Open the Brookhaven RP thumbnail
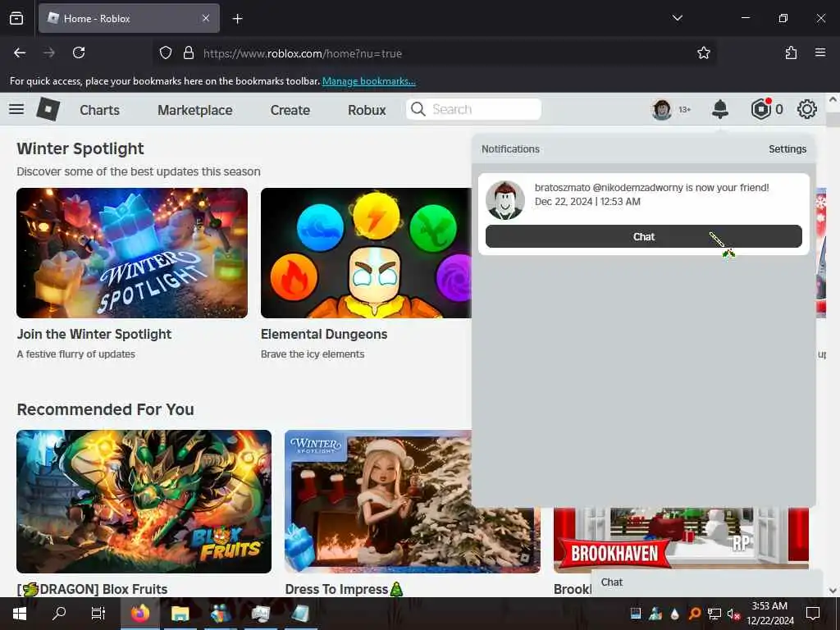Viewport: 840px width, 630px height. [681, 538]
